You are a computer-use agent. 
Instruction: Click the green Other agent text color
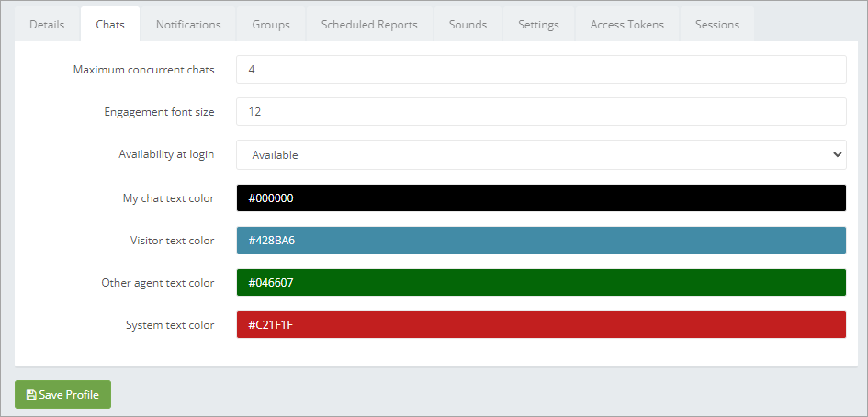(541, 283)
